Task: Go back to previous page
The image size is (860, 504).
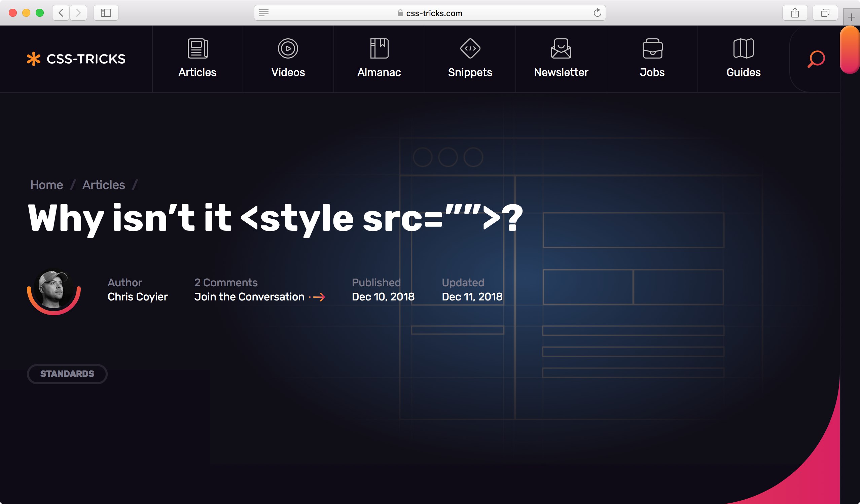Action: pyautogui.click(x=61, y=13)
